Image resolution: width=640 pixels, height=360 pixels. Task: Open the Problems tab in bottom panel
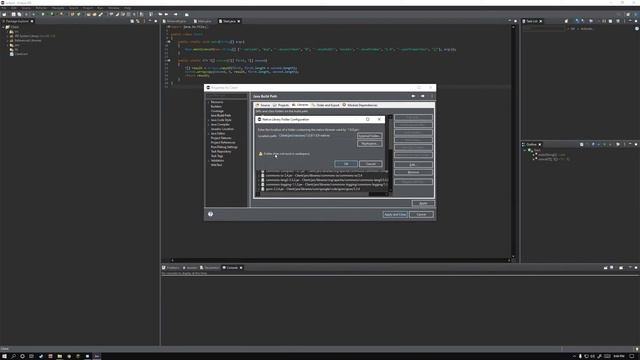(171, 268)
